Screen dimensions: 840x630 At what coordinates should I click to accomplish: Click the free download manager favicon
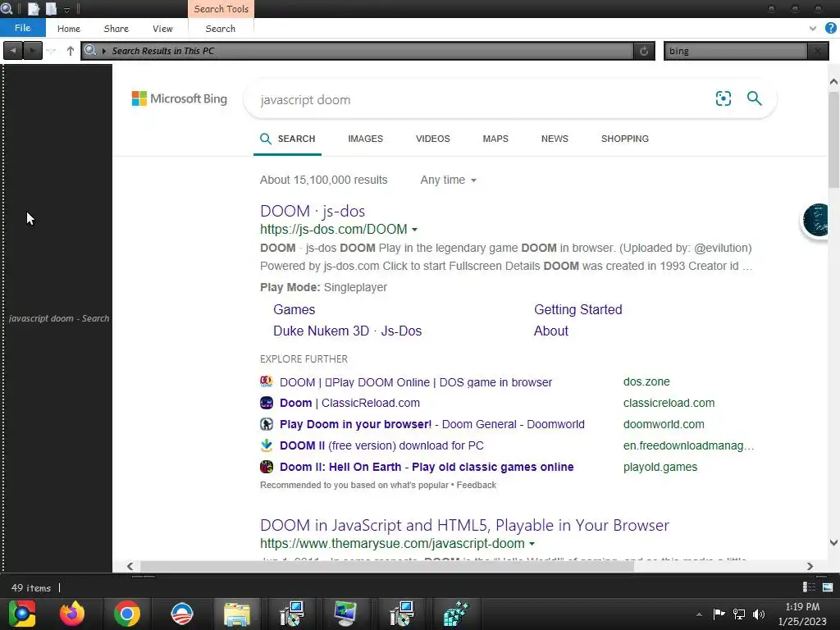tap(267, 445)
